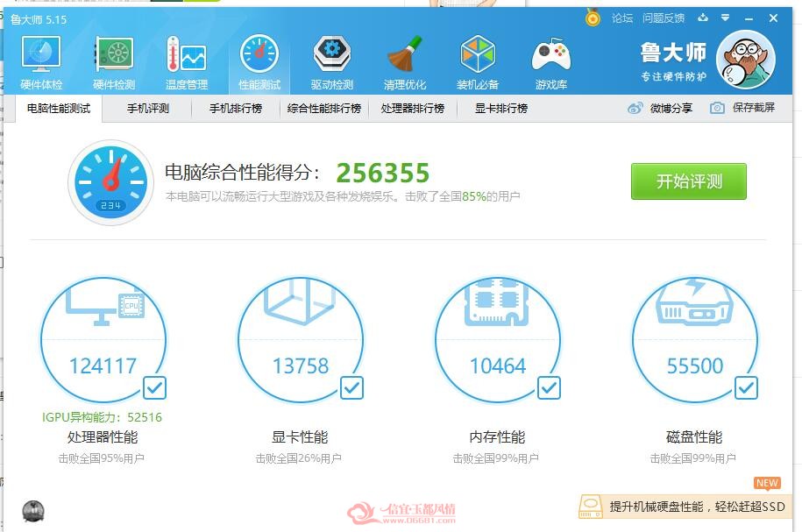Open the 清理优化 cleanup broom section
Image resolution: width=802 pixels, height=532 pixels.
[405, 62]
